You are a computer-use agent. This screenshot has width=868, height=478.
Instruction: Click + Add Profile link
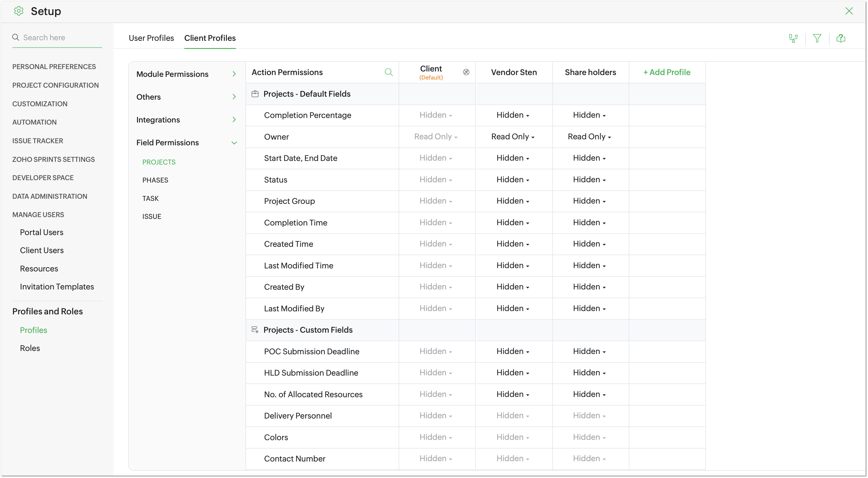(667, 72)
